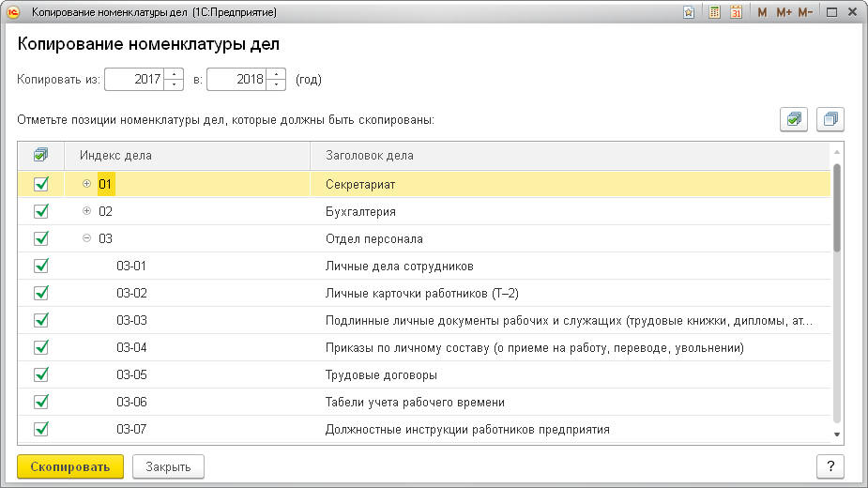
Task: Increase the source year 2017 with up arrow
Action: 174,74
